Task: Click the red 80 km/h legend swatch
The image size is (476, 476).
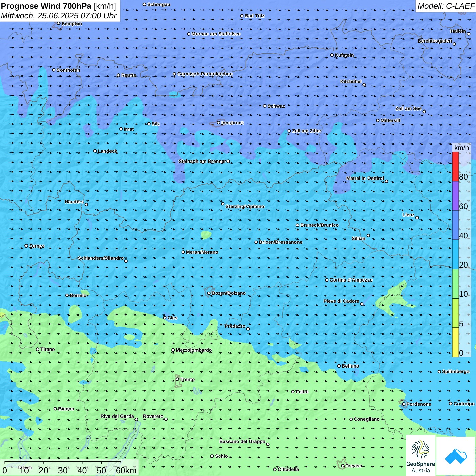Action: pos(455,166)
